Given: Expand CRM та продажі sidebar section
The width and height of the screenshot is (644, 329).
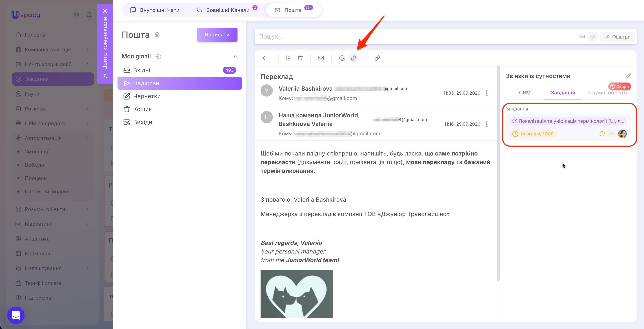Looking at the screenshot, I should 88,123.
